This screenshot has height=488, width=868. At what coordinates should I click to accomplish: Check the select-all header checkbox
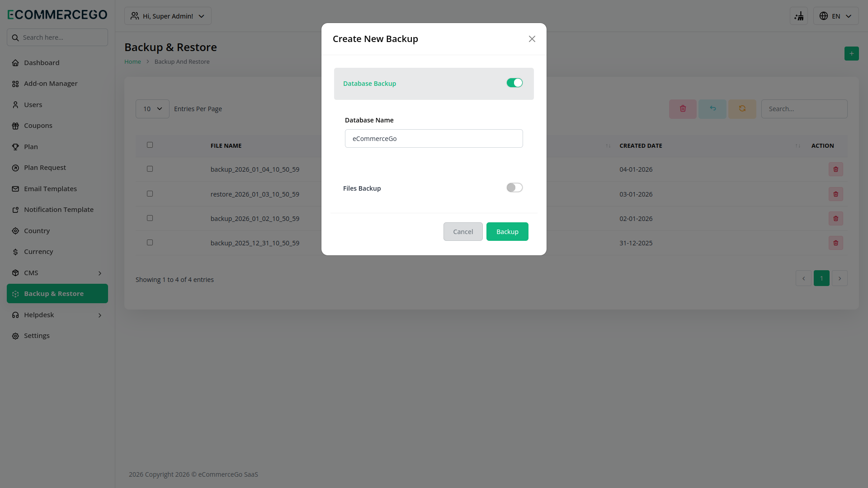tap(150, 145)
